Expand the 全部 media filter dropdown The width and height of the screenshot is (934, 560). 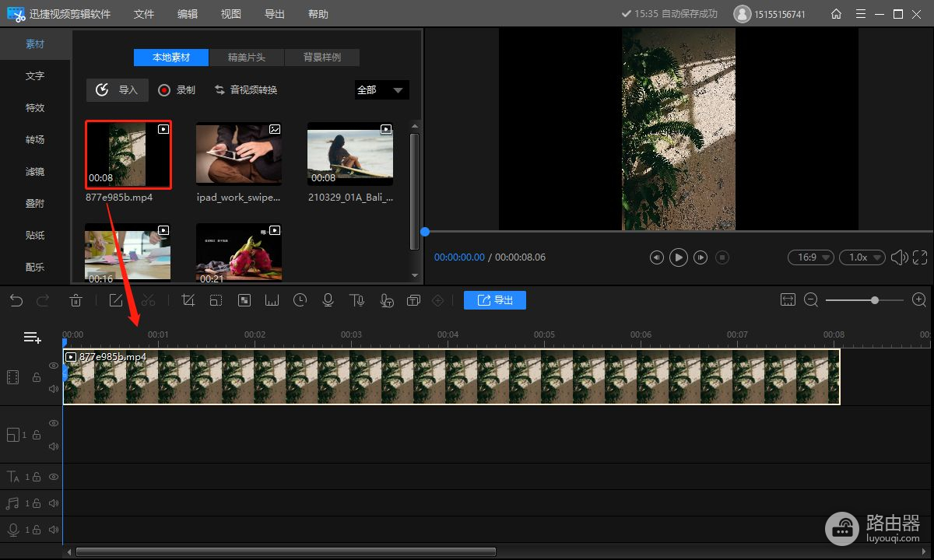click(x=381, y=90)
